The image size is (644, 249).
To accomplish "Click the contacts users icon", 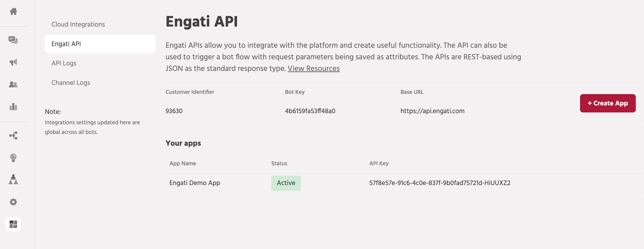I will point(13,84).
